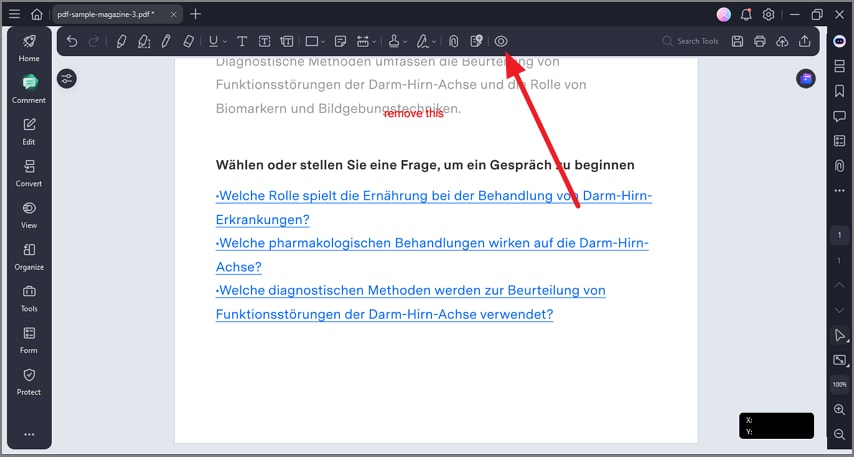This screenshot has width=854, height=457.
Task: Toggle hide comments eye icon
Action: [501, 41]
